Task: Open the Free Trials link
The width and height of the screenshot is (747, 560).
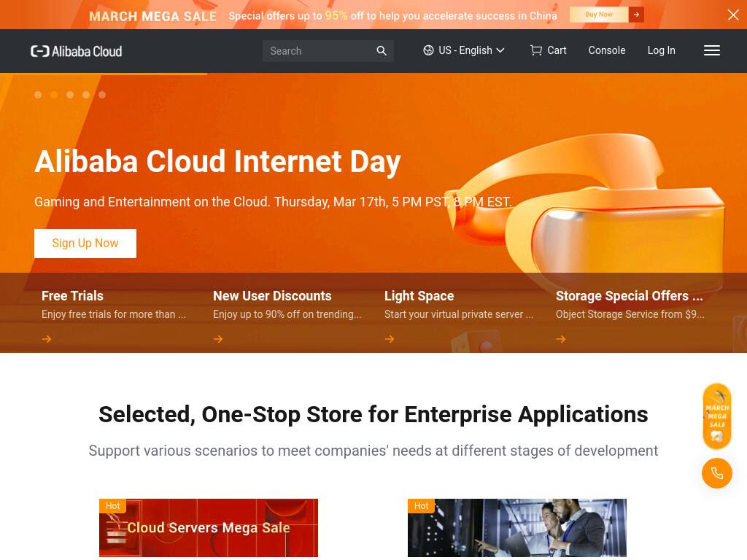Action: [x=72, y=296]
